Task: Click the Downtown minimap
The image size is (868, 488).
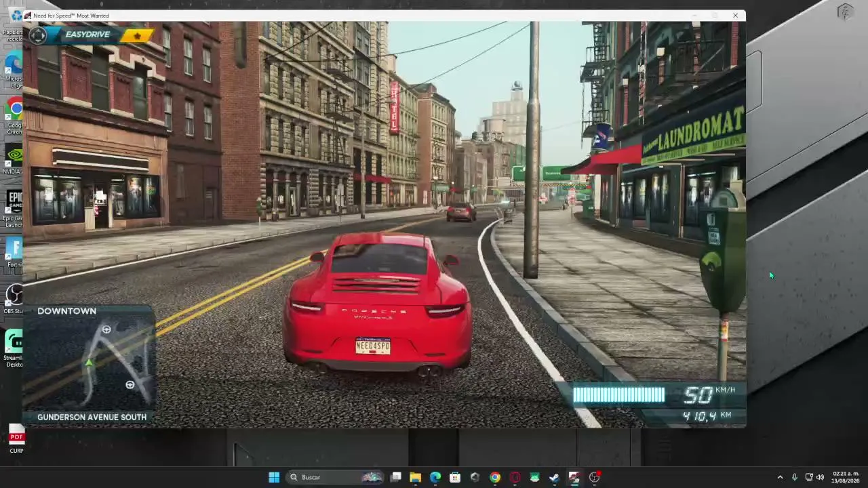Action: [89, 365]
